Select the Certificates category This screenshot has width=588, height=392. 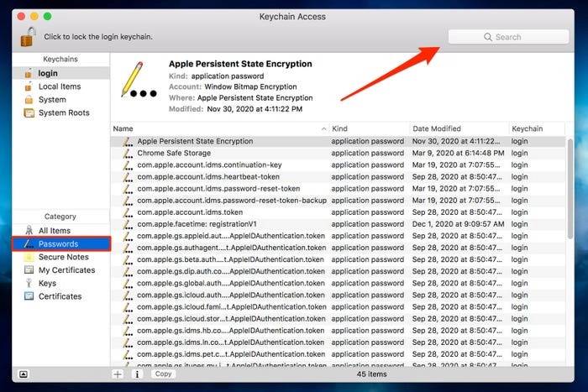coord(60,296)
